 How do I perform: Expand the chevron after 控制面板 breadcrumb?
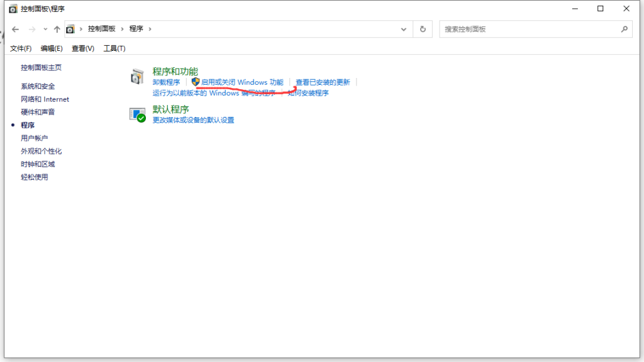click(123, 29)
